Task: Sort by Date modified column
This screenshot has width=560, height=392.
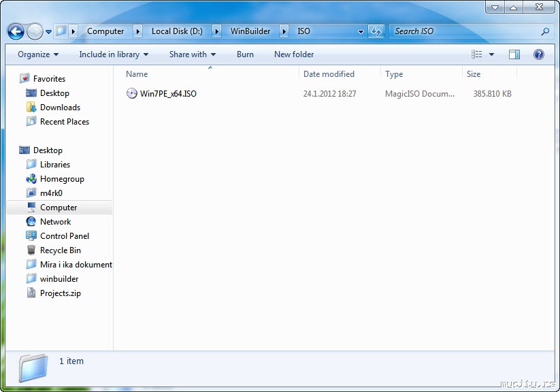Action: [329, 74]
